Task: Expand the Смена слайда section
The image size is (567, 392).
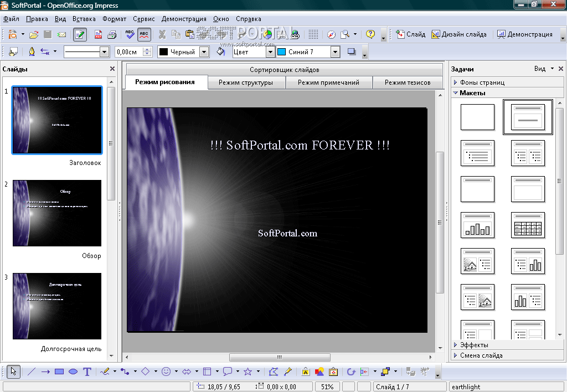Action: pos(508,355)
